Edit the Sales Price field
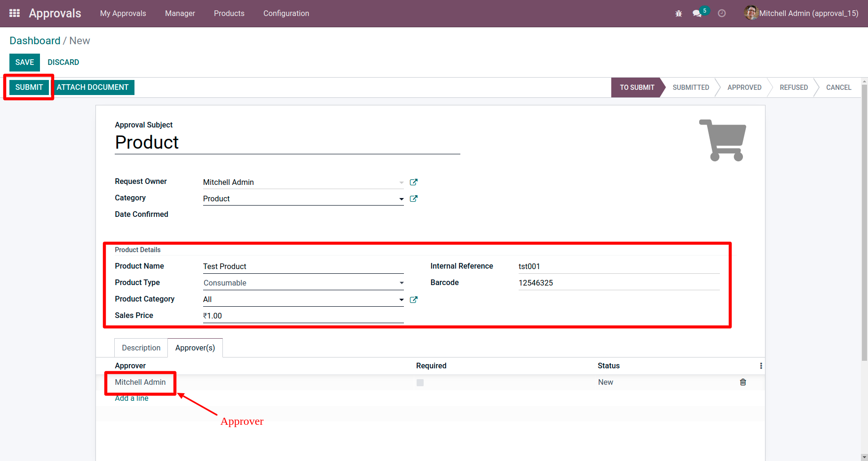Screen dimensions: 868x461 click(x=303, y=316)
